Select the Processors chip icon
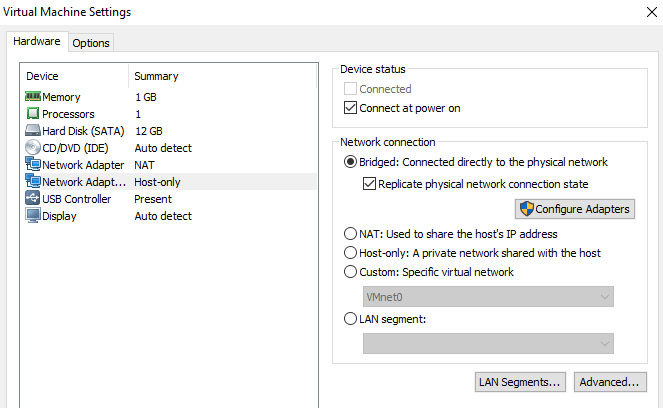 pyautogui.click(x=33, y=114)
